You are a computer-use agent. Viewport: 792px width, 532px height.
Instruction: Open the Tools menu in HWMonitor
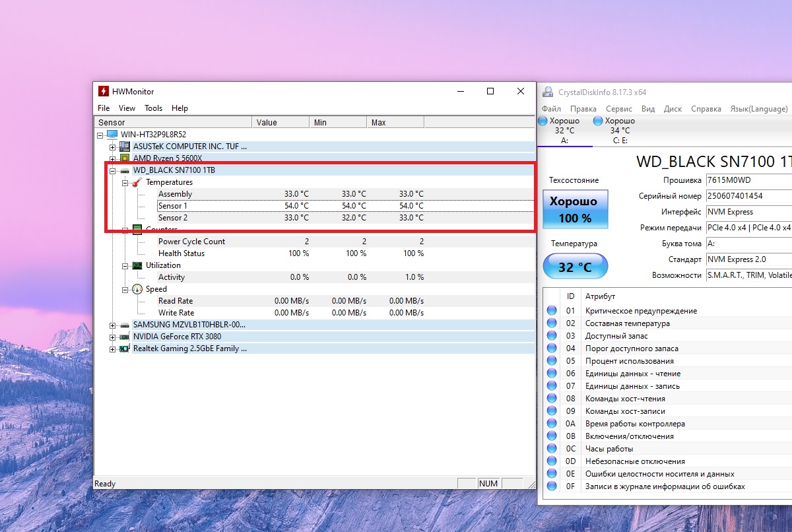click(x=153, y=108)
